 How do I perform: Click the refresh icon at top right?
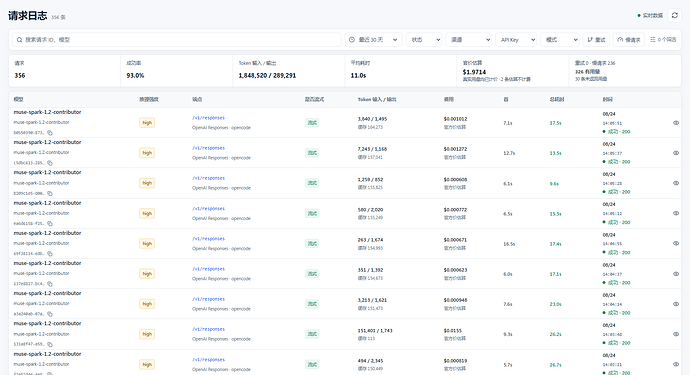(675, 15)
